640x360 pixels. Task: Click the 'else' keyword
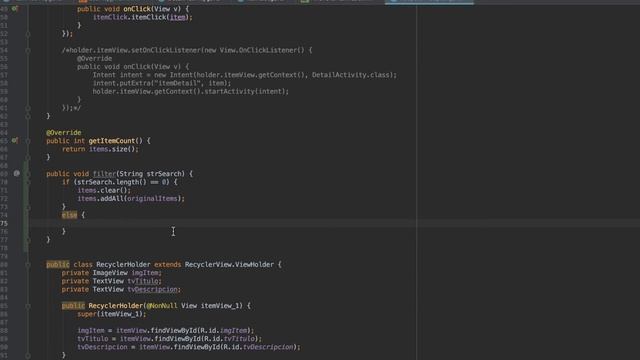tap(69, 215)
